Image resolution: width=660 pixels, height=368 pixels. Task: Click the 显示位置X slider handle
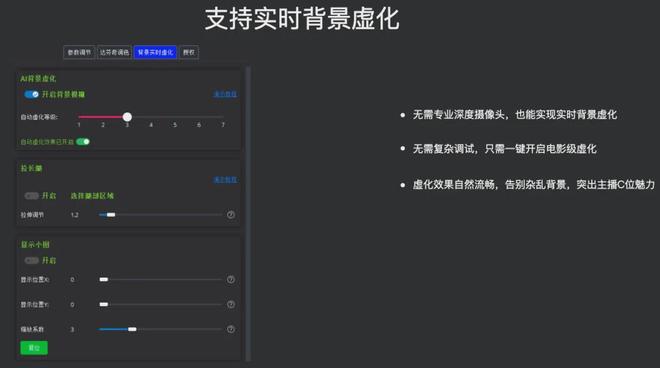(x=104, y=280)
